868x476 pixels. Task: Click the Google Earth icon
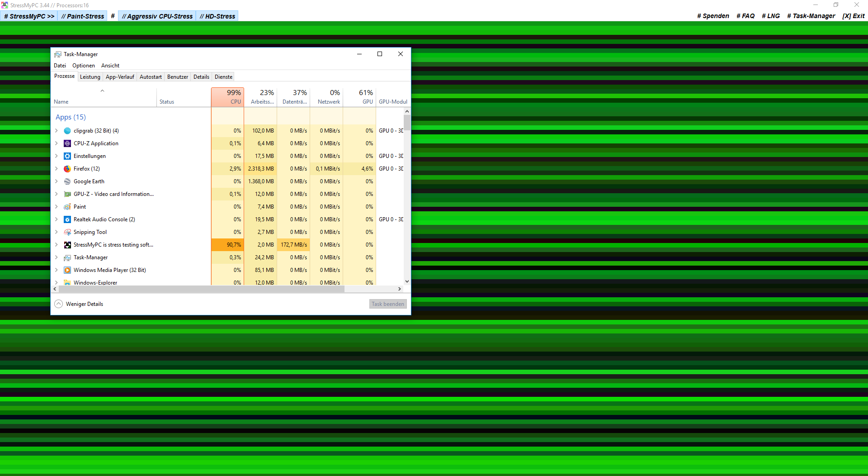tap(67, 181)
